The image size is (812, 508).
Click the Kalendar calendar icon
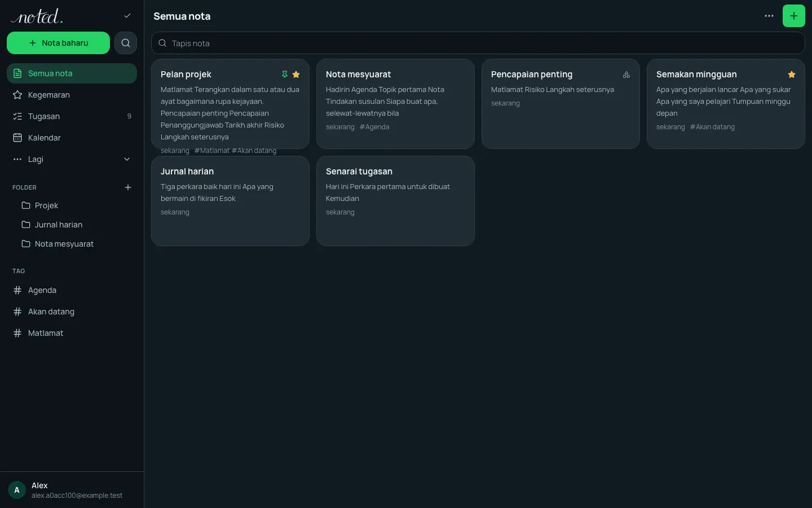pyautogui.click(x=17, y=138)
